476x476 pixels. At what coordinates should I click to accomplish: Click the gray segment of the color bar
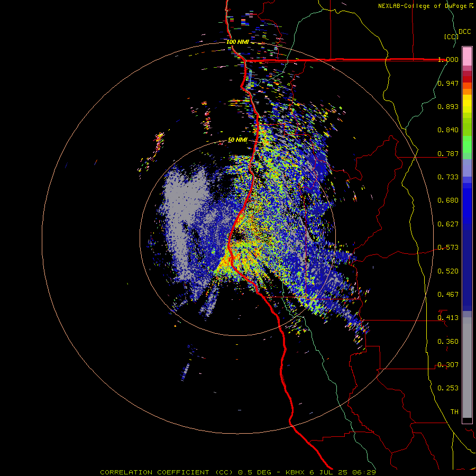pyautogui.click(x=467, y=368)
